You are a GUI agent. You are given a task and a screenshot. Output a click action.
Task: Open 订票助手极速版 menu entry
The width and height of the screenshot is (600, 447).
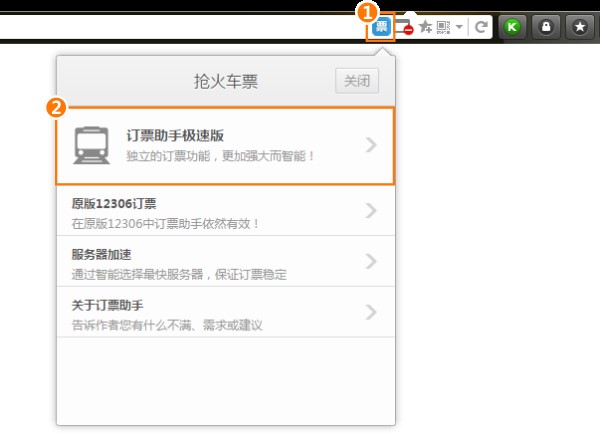pyautogui.click(x=225, y=146)
